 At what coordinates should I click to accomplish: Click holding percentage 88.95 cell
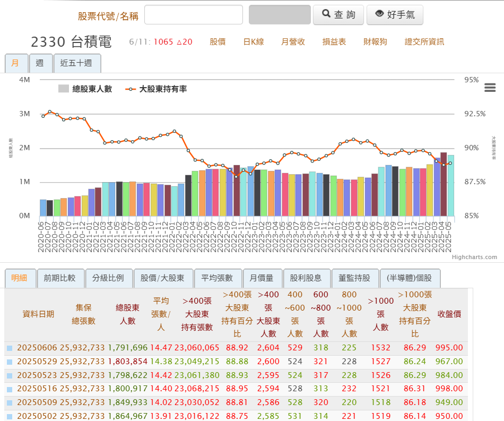click(x=237, y=389)
